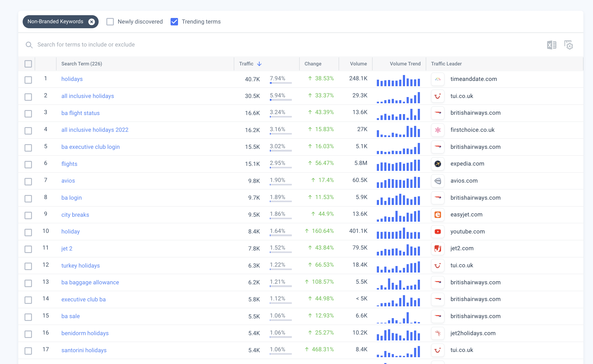
Task: Click TUI logo in turkey holidays row
Action: click(438, 265)
